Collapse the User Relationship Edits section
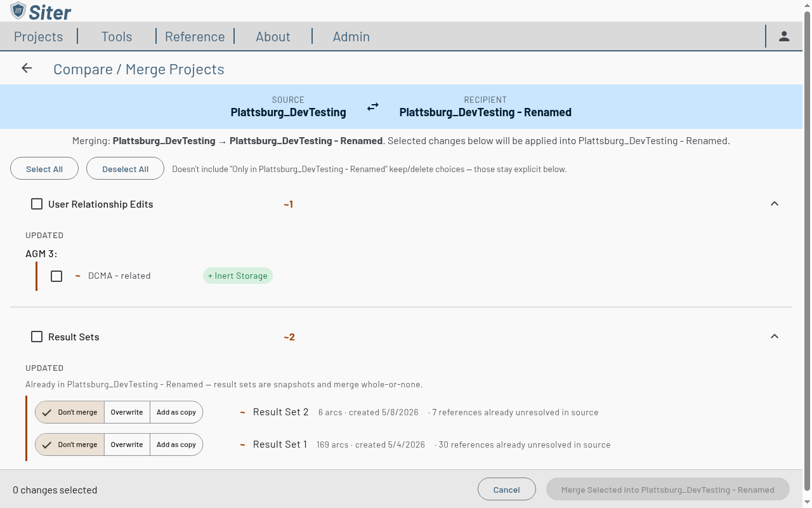The width and height of the screenshot is (812, 508). [775, 204]
